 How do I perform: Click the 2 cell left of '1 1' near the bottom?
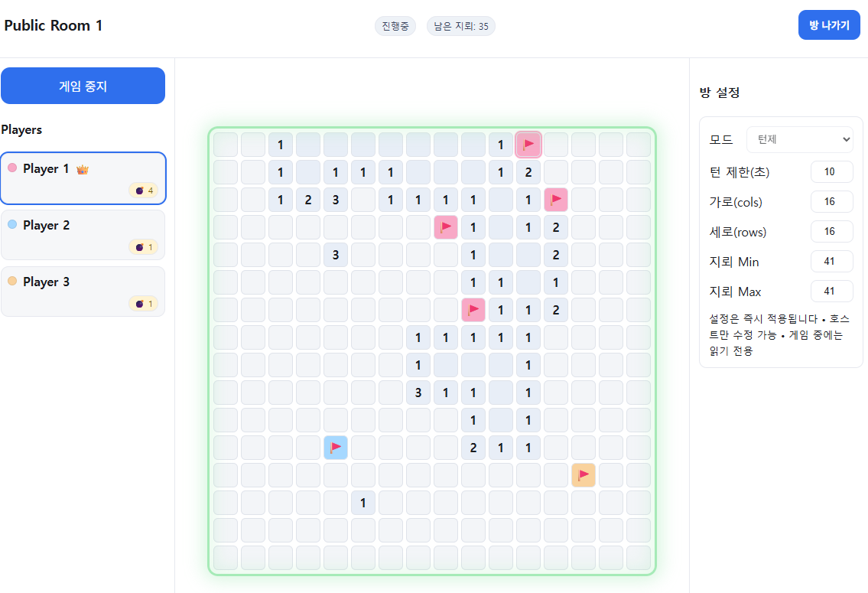pos(473,448)
